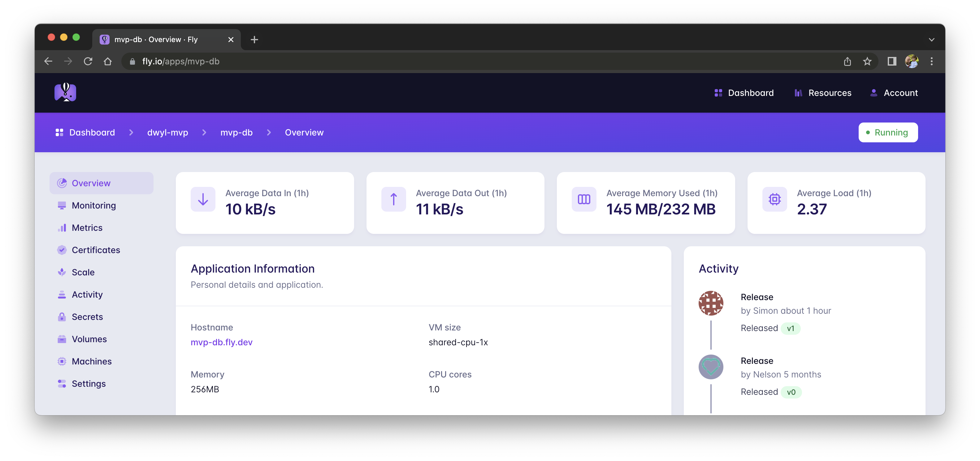
Task: Visit the mvp-db.fly.dev hostname link
Action: pyautogui.click(x=221, y=342)
